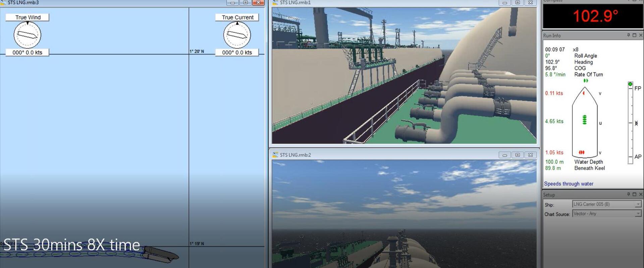Click the True Wind label button
Viewport: 644px width, 268px height.
28,17
